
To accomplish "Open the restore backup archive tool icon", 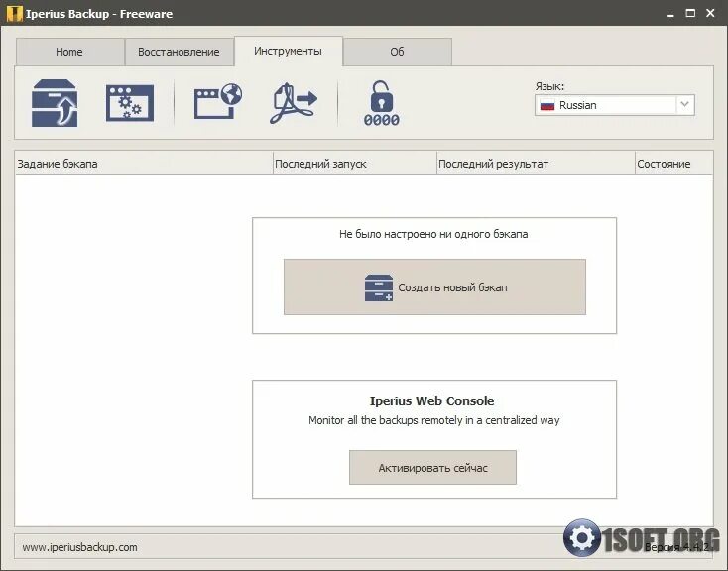I will 55,103.
